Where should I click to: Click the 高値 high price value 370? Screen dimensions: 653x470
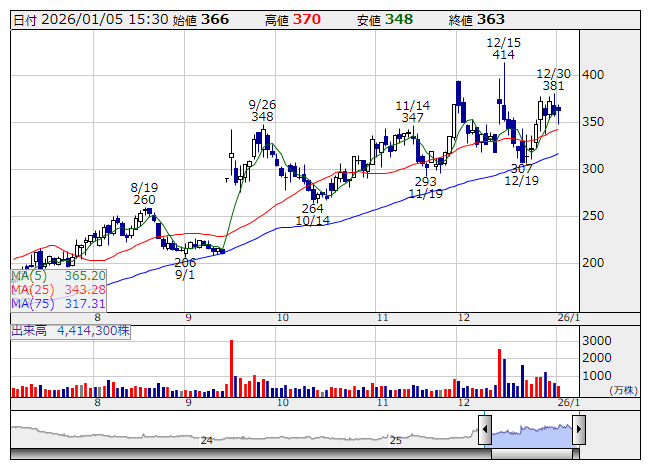(x=307, y=19)
